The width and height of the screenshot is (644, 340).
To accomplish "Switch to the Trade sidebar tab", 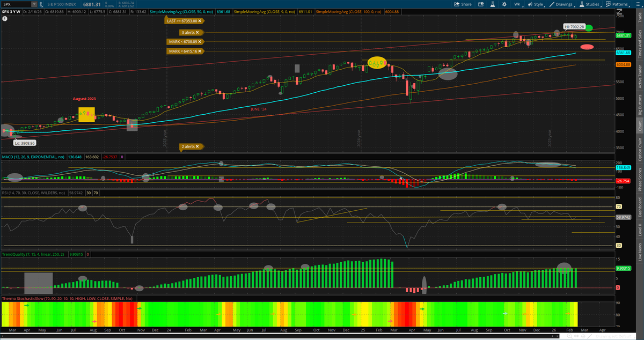I will click(x=640, y=18).
